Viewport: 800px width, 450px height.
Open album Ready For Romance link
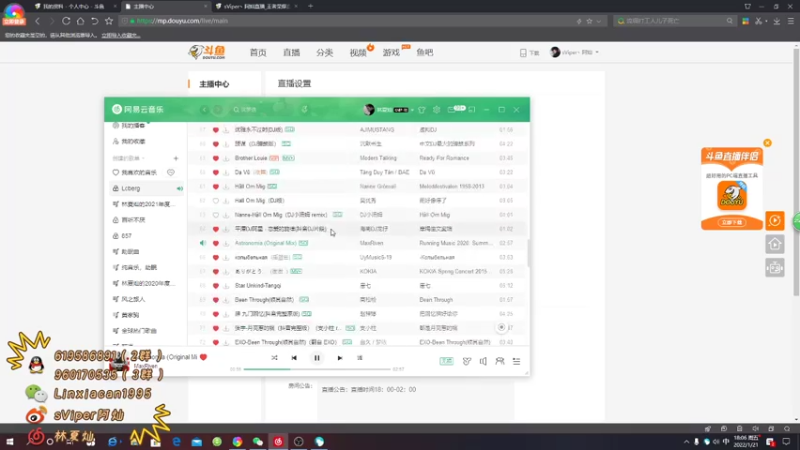pos(444,158)
